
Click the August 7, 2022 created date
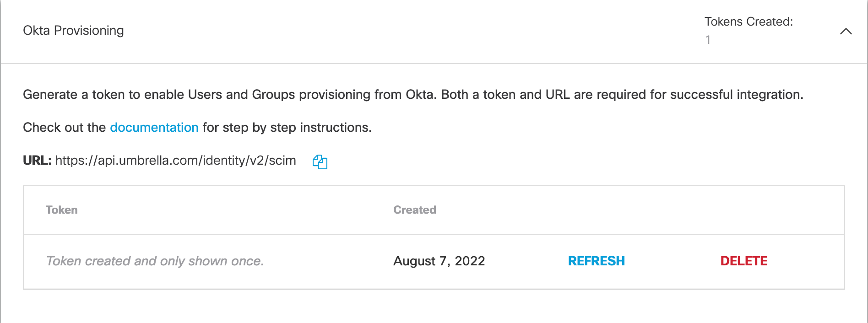[439, 261]
